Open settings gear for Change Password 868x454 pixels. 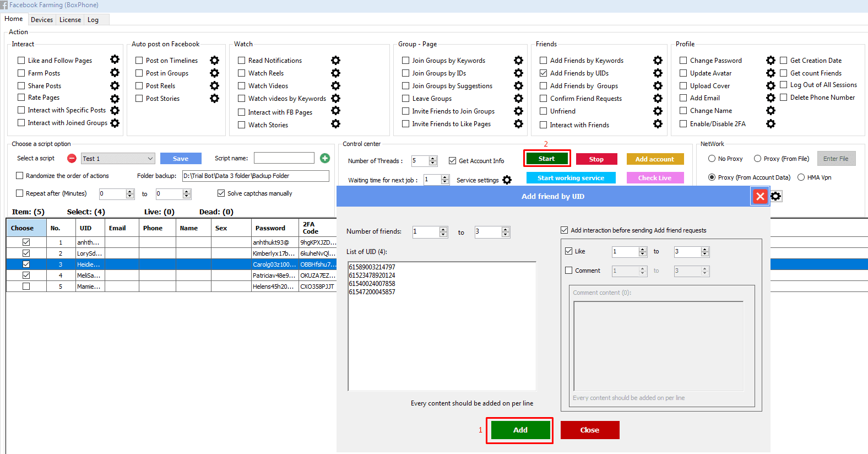[771, 60]
